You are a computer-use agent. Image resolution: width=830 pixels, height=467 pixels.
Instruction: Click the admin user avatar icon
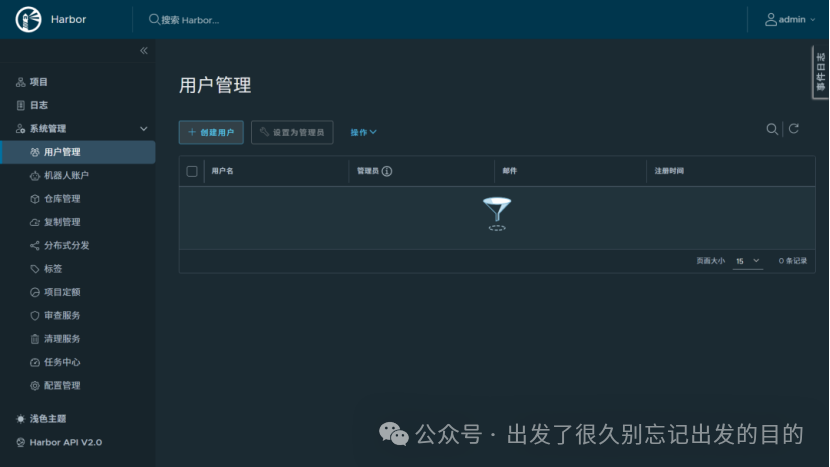coord(771,20)
